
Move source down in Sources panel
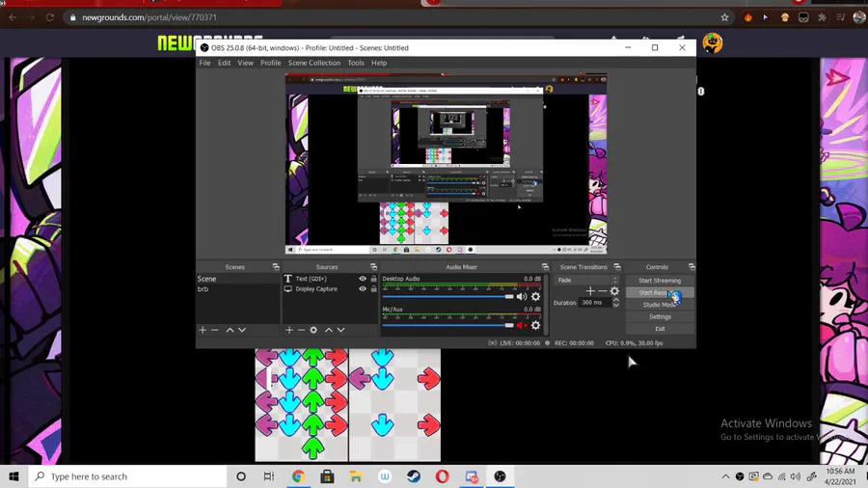[x=341, y=330]
